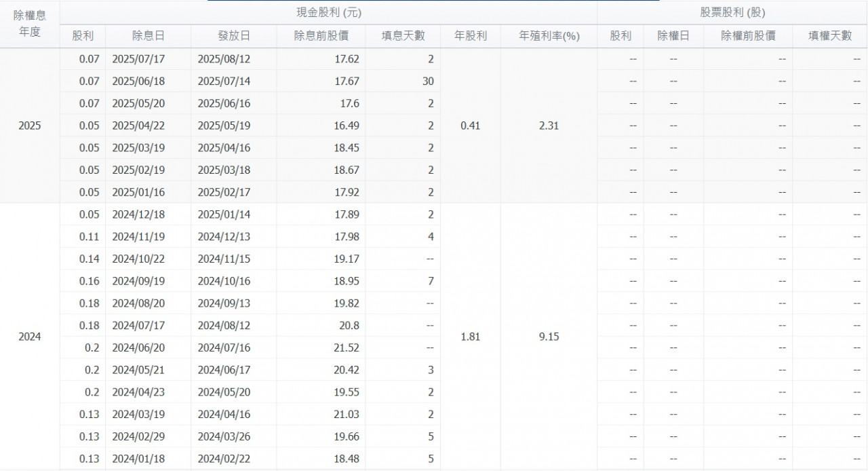
Task: Click pre-dividend price 20.8
Action: coord(350,326)
